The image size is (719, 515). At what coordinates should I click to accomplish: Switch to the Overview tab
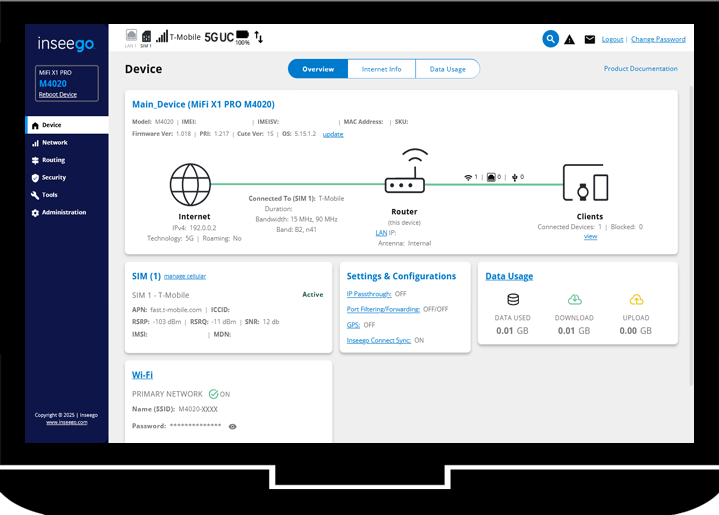(x=318, y=69)
